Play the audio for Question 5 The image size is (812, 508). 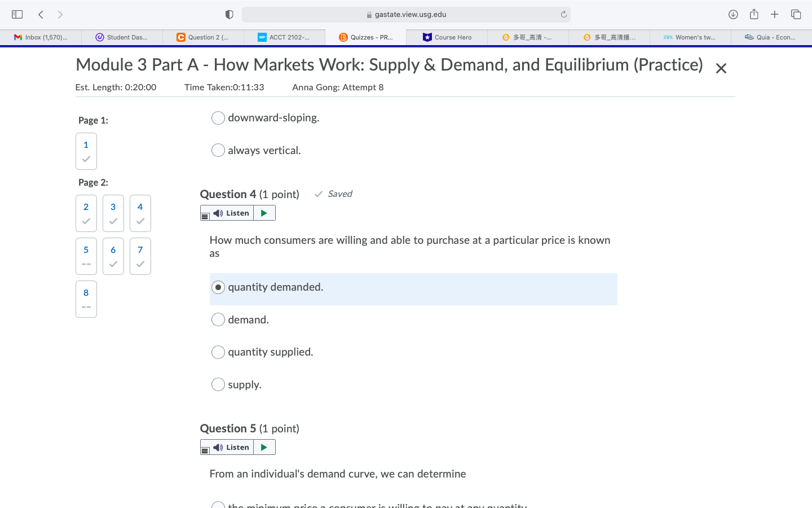click(x=264, y=446)
